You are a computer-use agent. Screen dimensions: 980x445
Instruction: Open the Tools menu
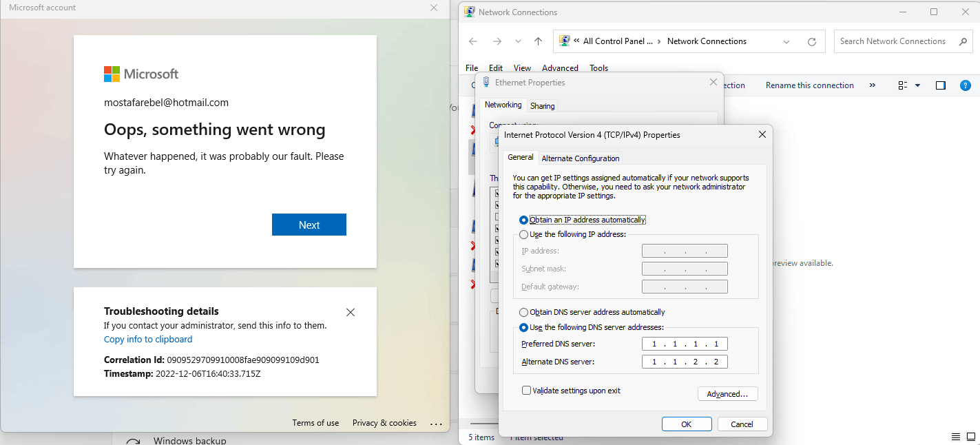pos(598,68)
